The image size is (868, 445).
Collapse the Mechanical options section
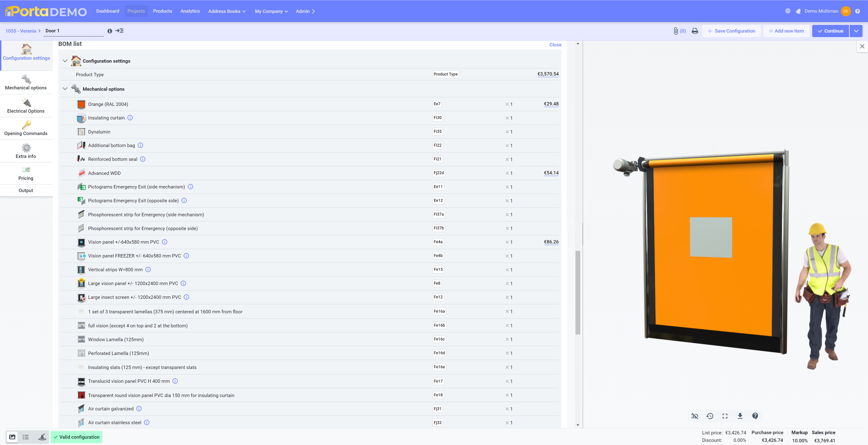[65, 89]
